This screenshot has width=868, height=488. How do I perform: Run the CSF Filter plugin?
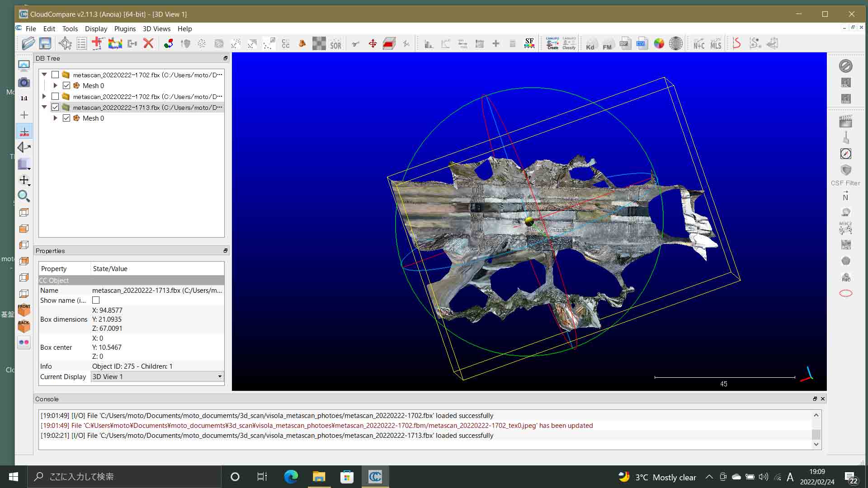(846, 170)
